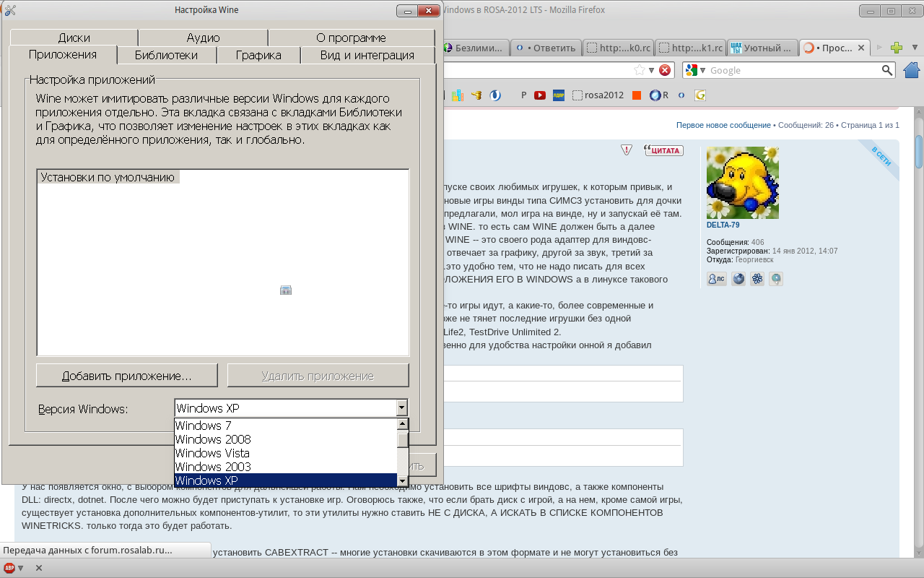Open the address bar history dropdown arrow

point(651,70)
